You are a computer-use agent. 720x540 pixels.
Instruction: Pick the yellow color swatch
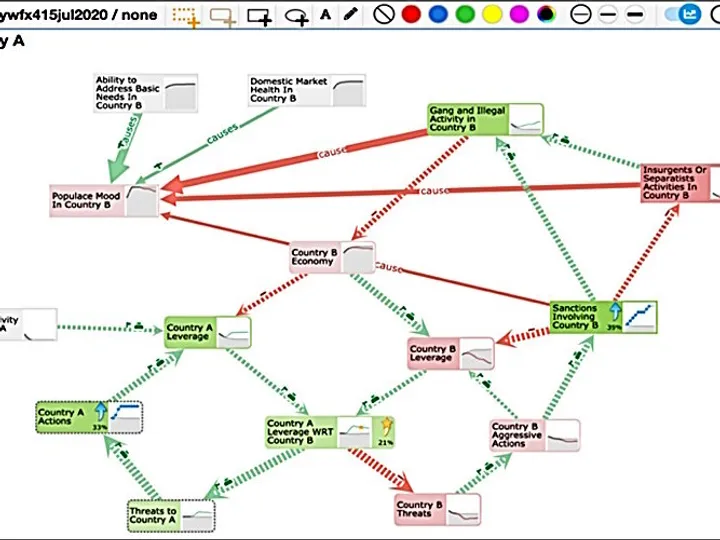491,15
